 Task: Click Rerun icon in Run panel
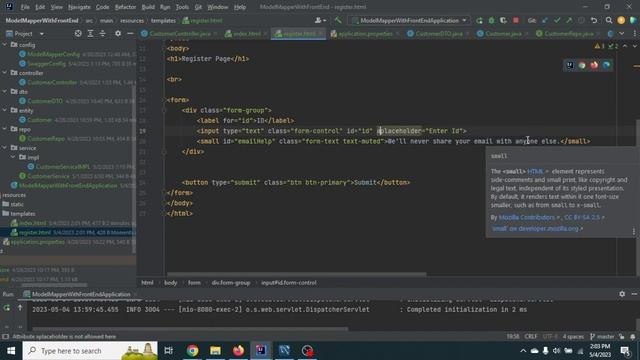point(7,308)
